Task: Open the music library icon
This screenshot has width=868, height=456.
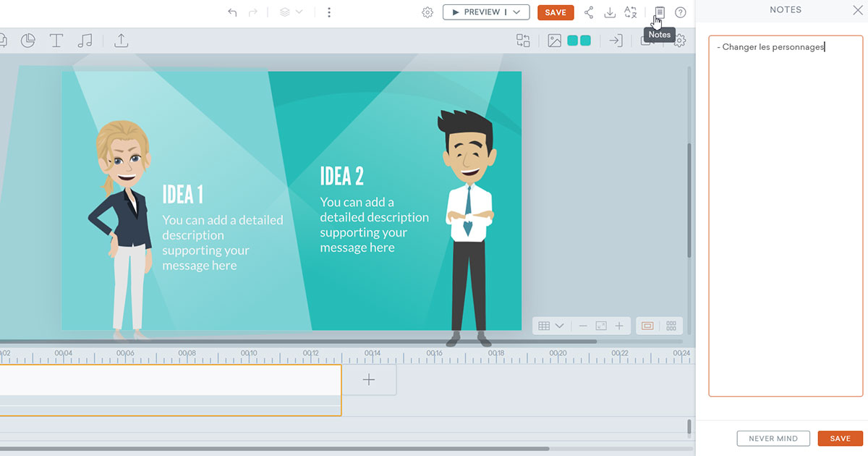Action: tap(85, 41)
